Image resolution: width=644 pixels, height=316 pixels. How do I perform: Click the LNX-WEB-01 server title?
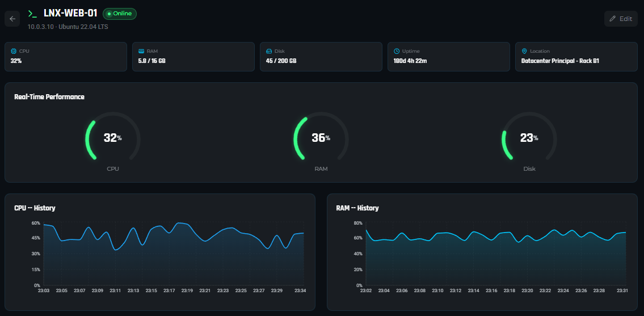(x=70, y=14)
